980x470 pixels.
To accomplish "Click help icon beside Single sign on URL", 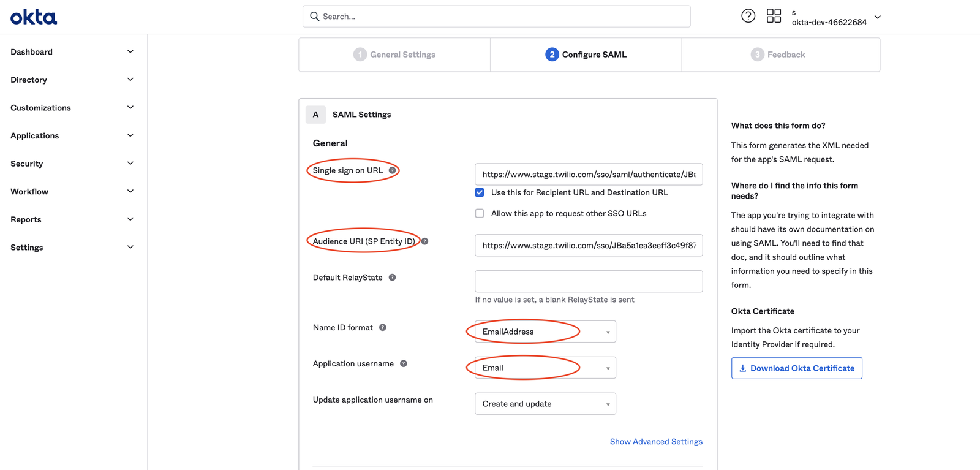I will click(392, 170).
